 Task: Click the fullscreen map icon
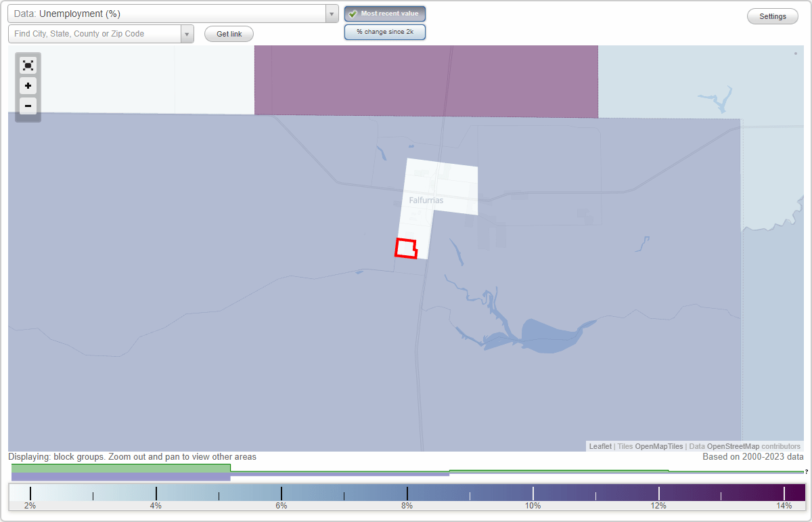[x=28, y=65]
